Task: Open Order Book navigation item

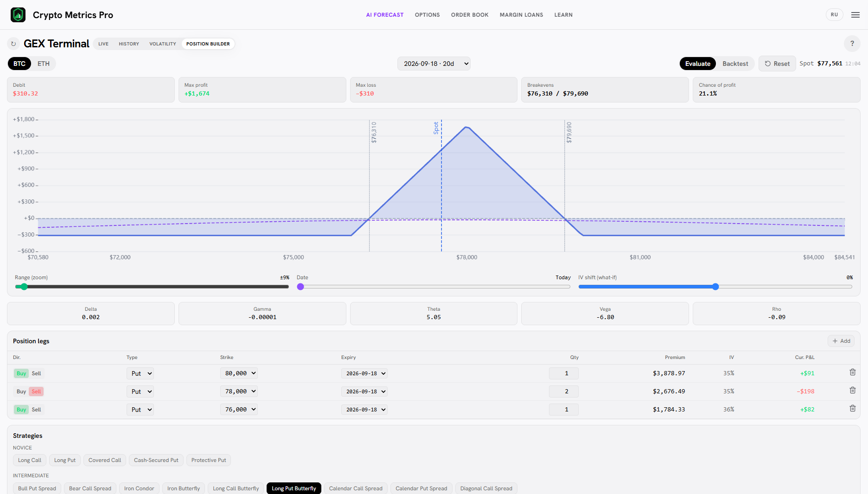Action: [x=470, y=15]
